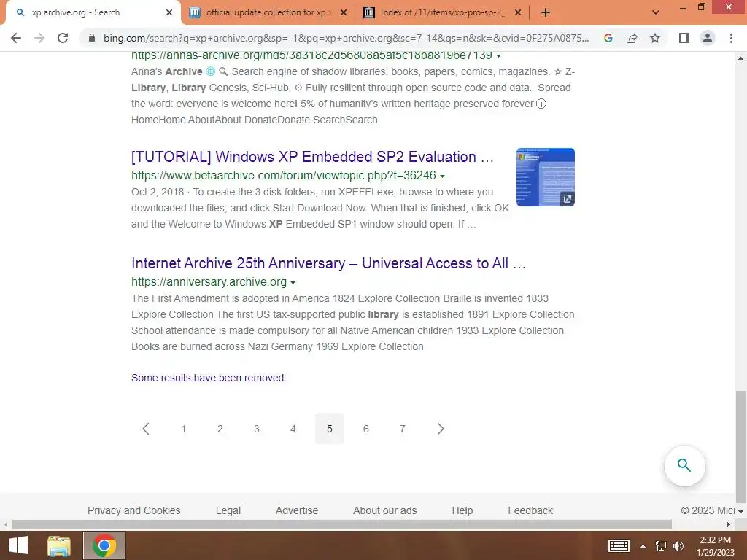Go to results page 2

[220, 429]
